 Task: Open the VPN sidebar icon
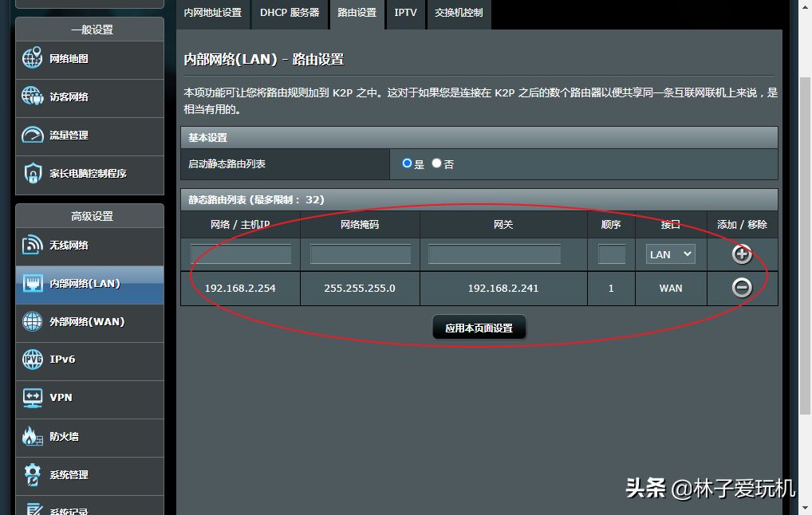(x=32, y=397)
